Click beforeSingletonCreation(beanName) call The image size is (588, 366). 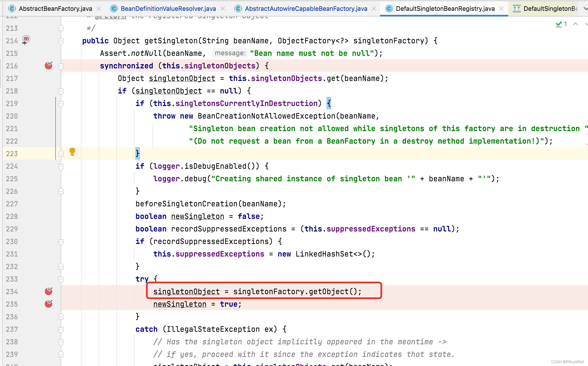[x=209, y=204]
